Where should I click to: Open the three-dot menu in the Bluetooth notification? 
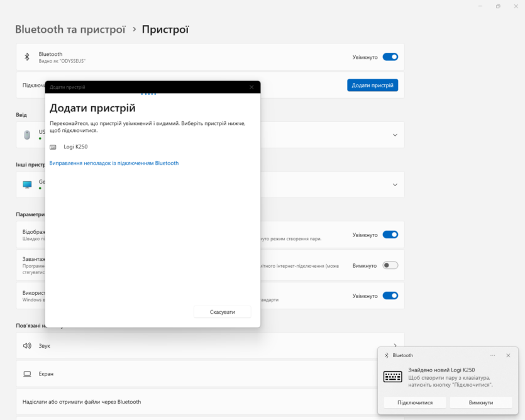click(x=492, y=355)
